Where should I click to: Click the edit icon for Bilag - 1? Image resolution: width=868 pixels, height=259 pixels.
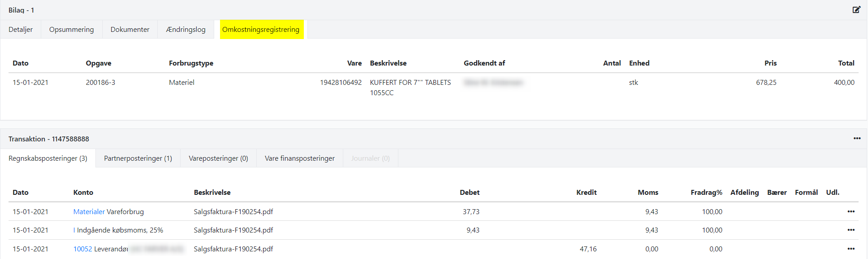856,9
